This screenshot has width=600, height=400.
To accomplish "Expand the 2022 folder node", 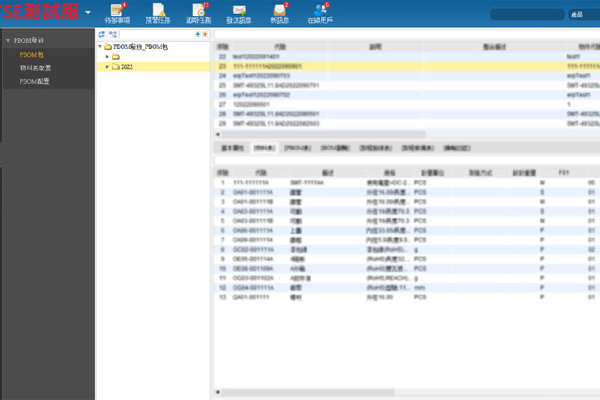I will pos(107,67).
